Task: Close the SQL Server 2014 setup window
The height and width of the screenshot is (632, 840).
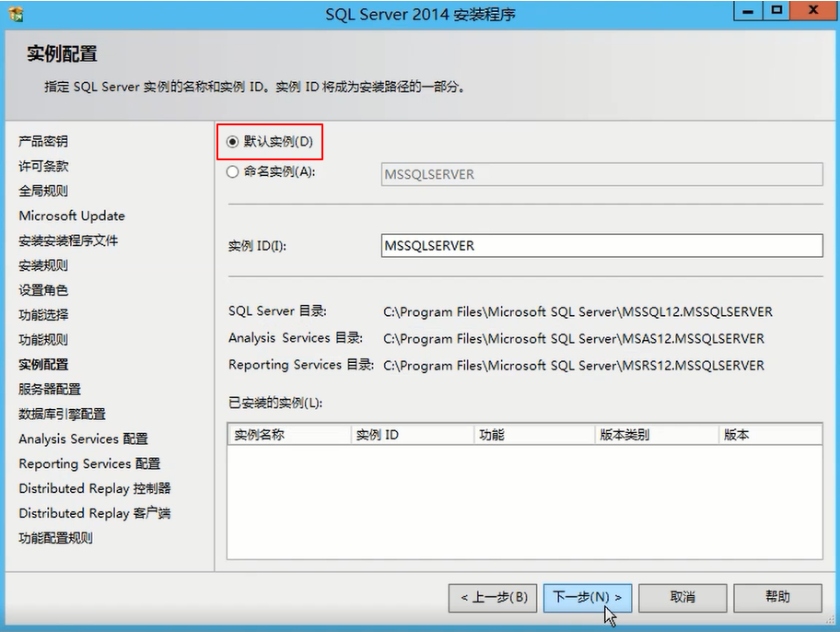Action: pyautogui.click(x=813, y=11)
